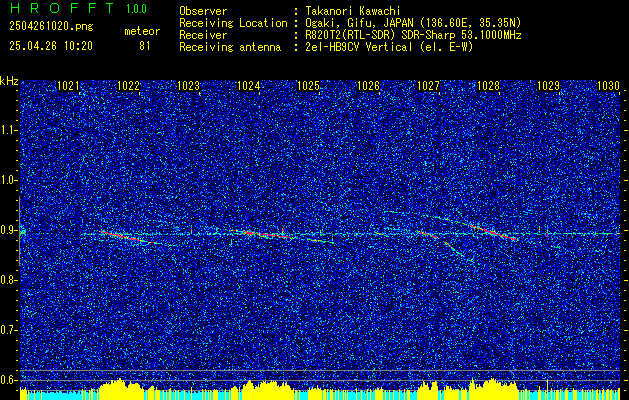
Task: Click the Observer field label
Action: coord(203,11)
